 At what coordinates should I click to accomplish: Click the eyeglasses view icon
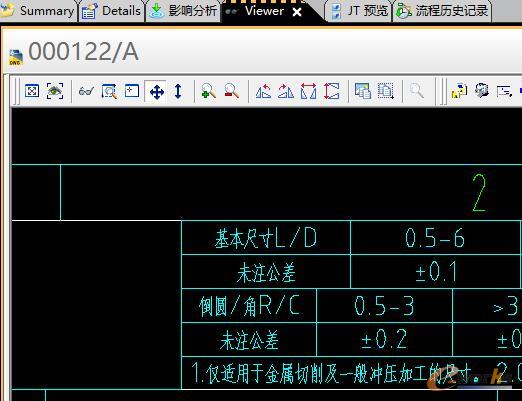coord(86,91)
